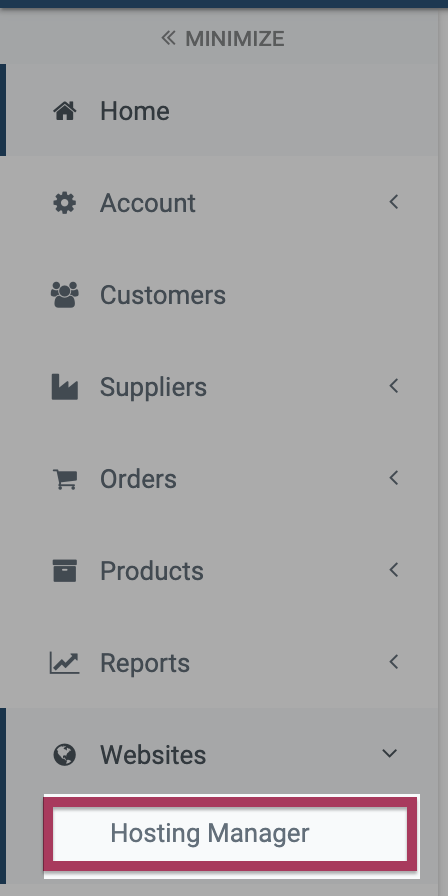The height and width of the screenshot is (896, 448).
Task: Expand the Suppliers submenu chevron
Action: click(393, 386)
